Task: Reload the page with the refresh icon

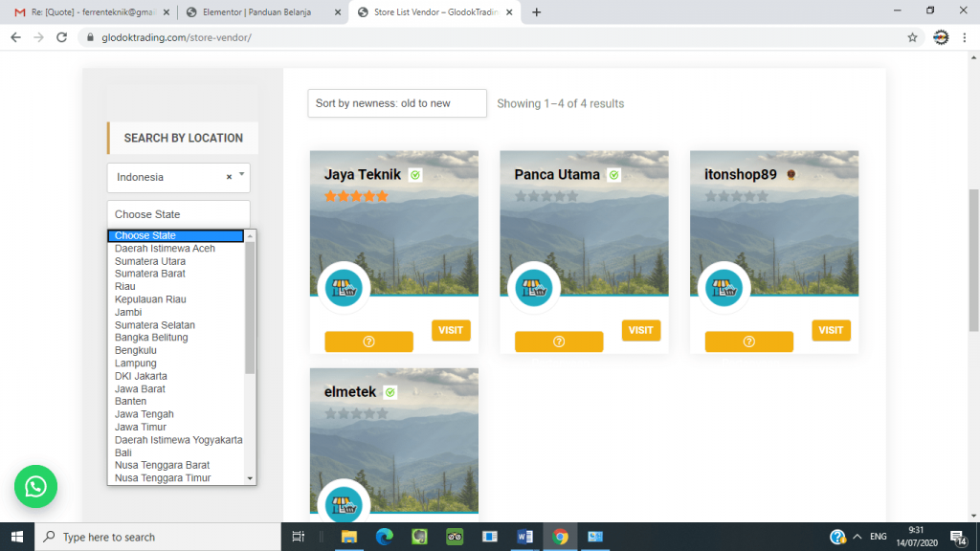Action: point(62,37)
